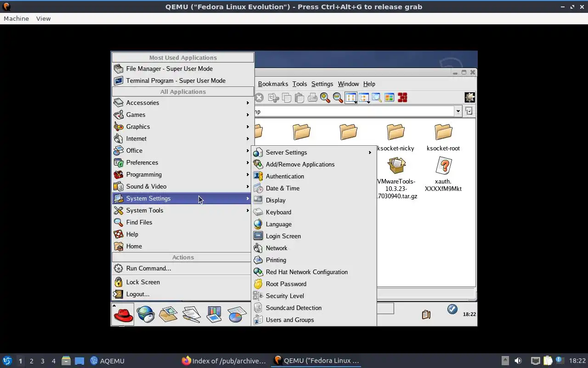The image size is (588, 368).
Task: Expand the Games submenu
Action: [182, 115]
